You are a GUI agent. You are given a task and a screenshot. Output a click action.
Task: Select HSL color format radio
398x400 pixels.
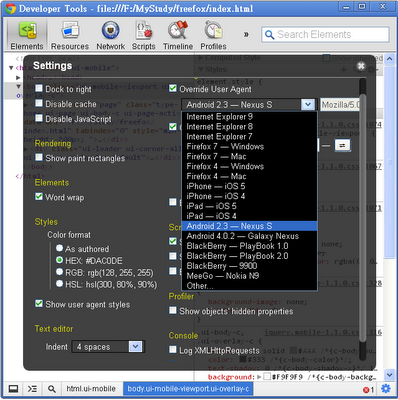tap(59, 284)
